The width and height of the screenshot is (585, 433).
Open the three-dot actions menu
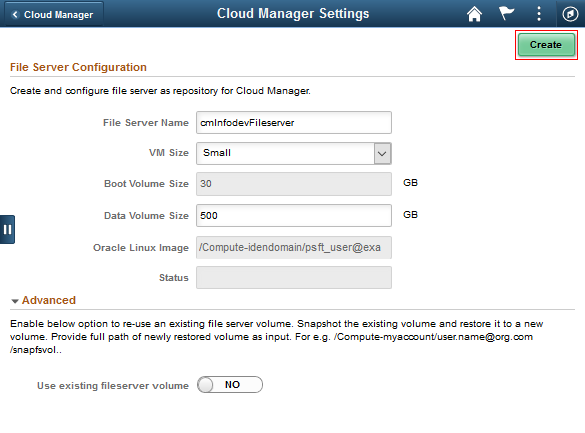[x=539, y=14]
